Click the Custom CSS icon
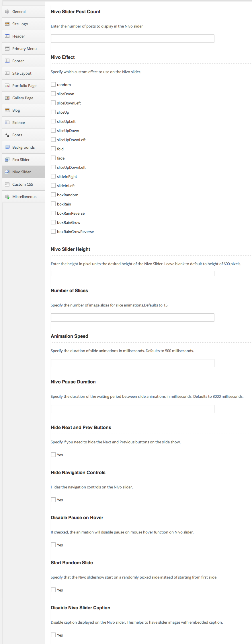252x644 pixels. click(7, 184)
